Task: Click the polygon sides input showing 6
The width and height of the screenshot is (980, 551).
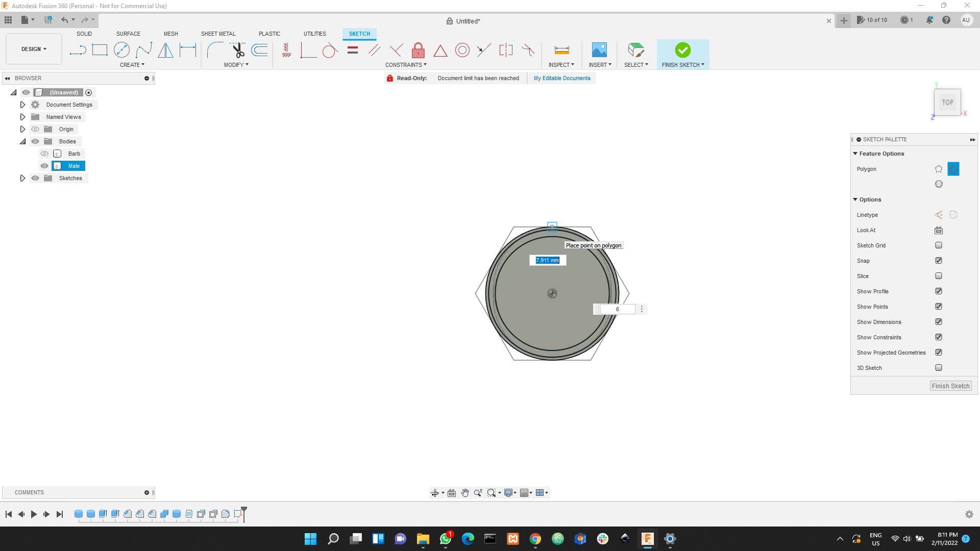Action: (617, 309)
